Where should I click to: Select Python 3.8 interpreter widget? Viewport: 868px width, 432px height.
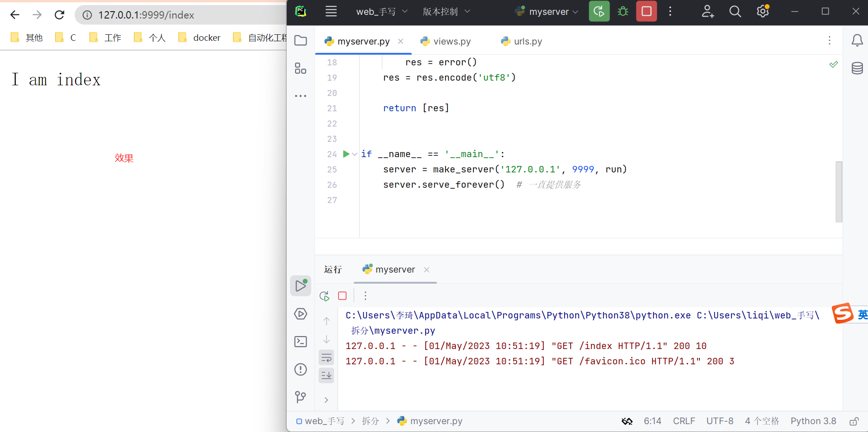(x=813, y=421)
